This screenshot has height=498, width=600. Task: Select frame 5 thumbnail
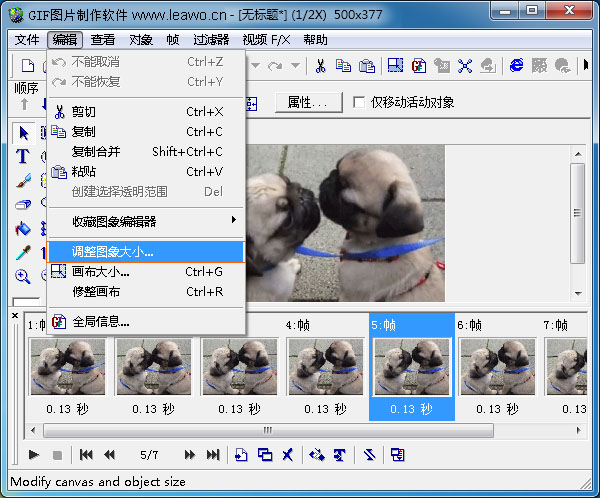412,367
